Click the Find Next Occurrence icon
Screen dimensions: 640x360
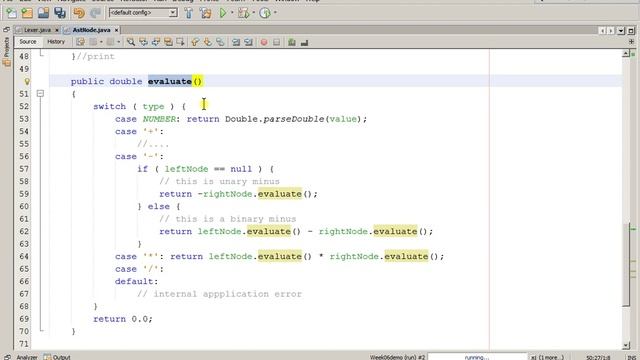coord(156,42)
